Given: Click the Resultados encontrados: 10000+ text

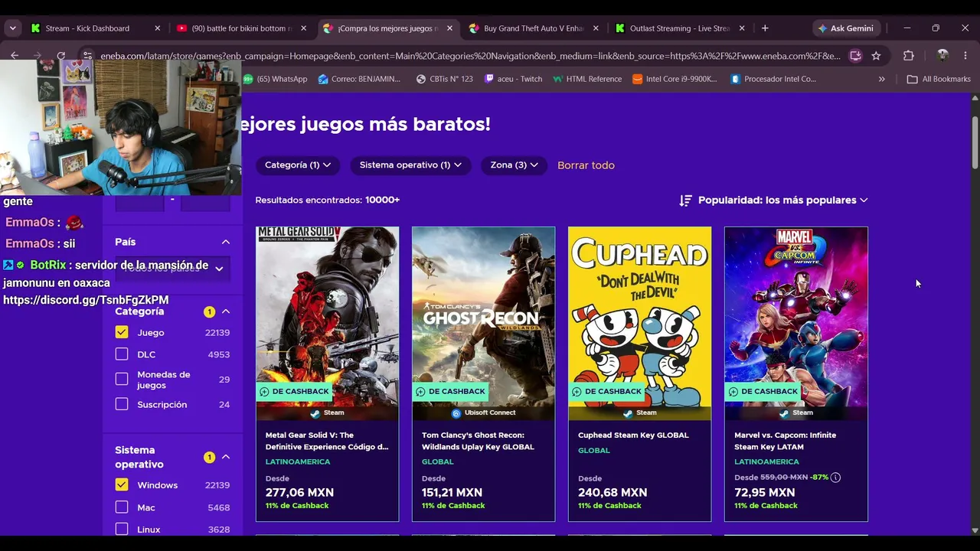Looking at the screenshot, I should pyautogui.click(x=328, y=200).
